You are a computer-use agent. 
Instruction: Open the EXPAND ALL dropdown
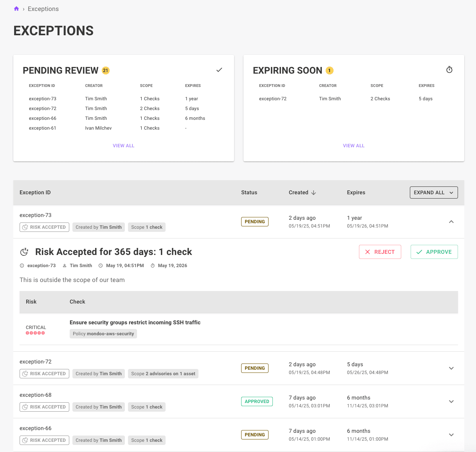click(434, 192)
